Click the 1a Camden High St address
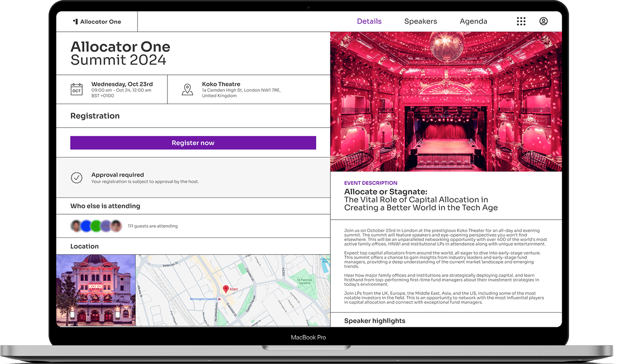The image size is (619, 364). (x=241, y=93)
